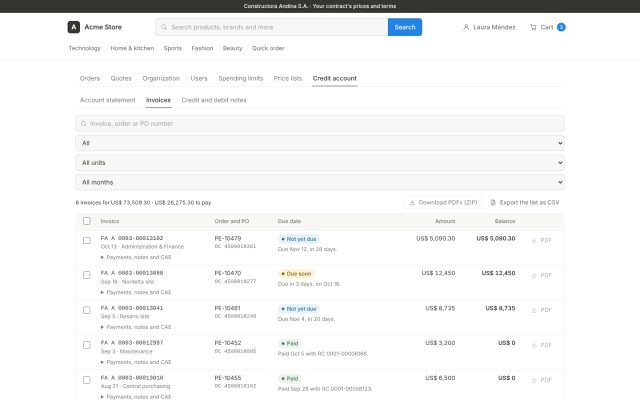Open Credit and debit notes sub-tab
The width and height of the screenshot is (640, 400).
click(214, 100)
